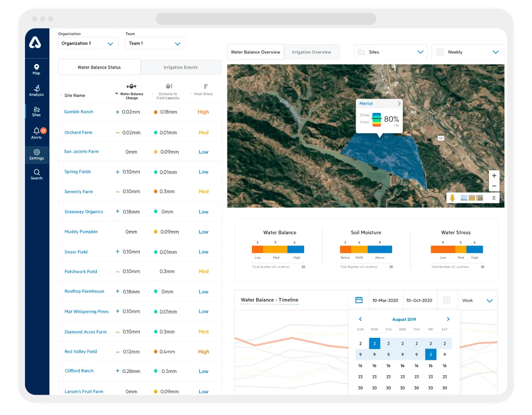
Task: Click the red-orange segment of Water Stress bar
Action: [443, 250]
